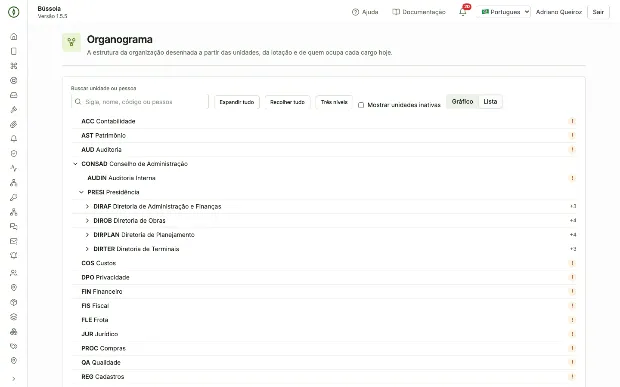Collapse the PRESI Presidência node
This screenshot has height=387, width=620.
(x=81, y=192)
